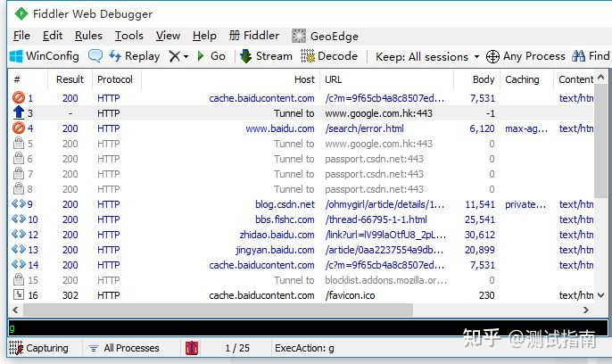Viewport: 612px width, 364px height.
Task: Open the File menu
Action: tap(21, 36)
